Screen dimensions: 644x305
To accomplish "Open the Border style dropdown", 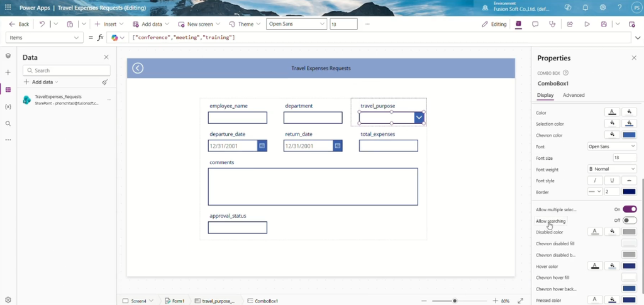I will [595, 192].
